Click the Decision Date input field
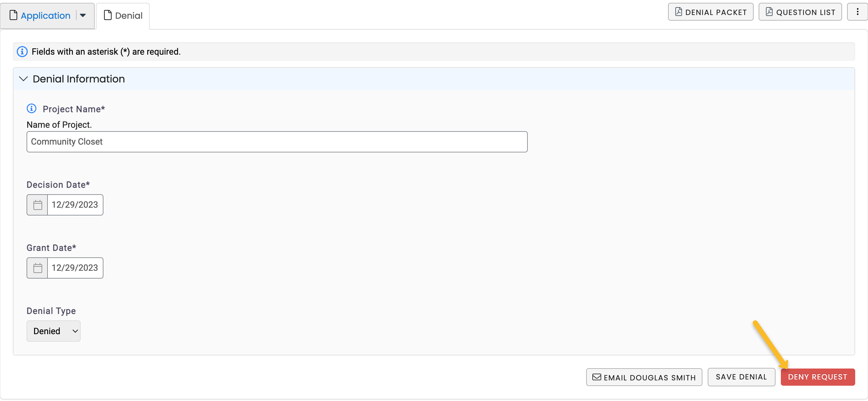Screen dimensions: 868x401 click(75, 205)
